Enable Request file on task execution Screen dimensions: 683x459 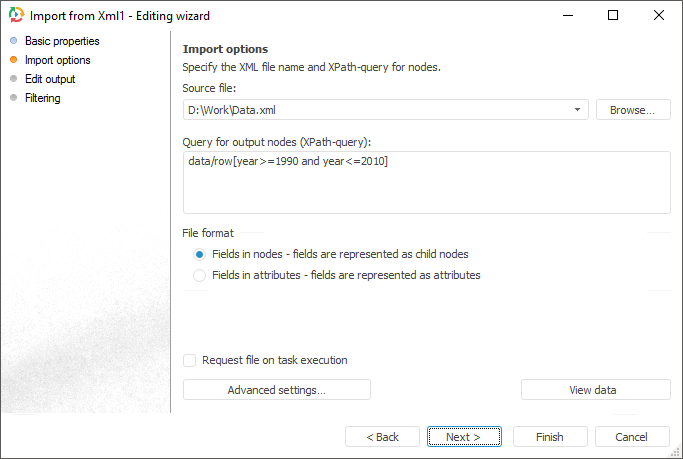tap(190, 360)
